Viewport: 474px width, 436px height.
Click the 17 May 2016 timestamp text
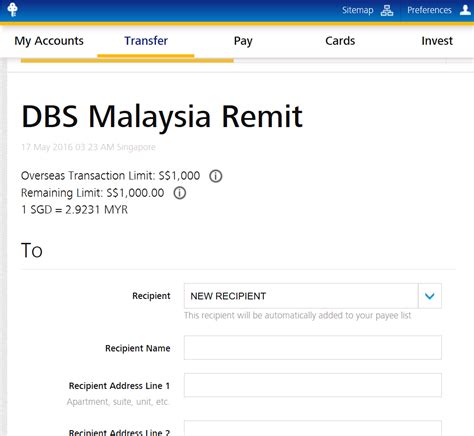click(88, 147)
